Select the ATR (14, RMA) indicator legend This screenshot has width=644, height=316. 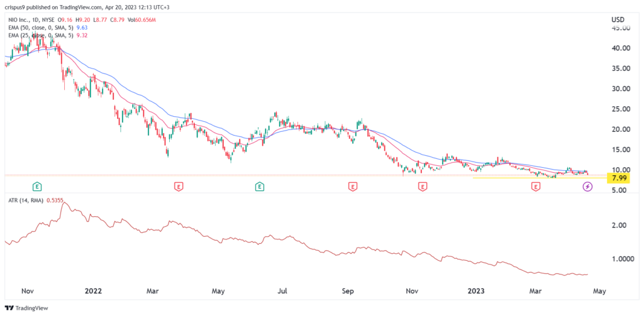[35, 200]
